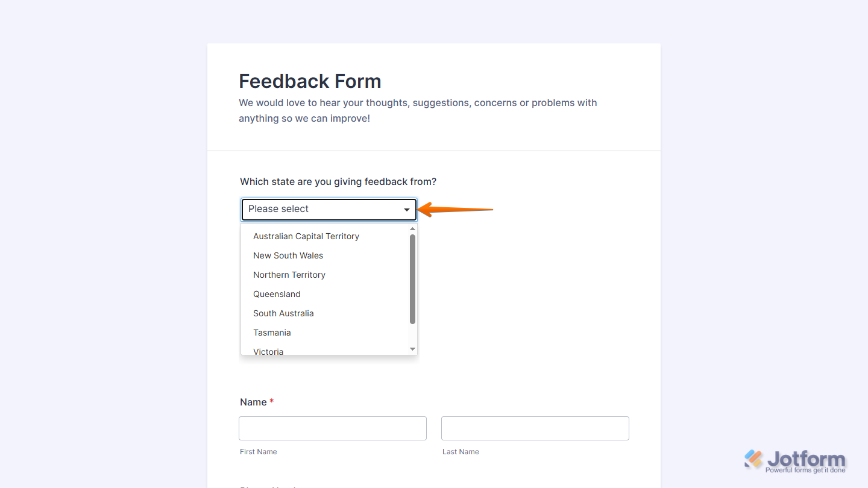Select Australian Capital Territory from the list
This screenshot has height=488, width=868.
(306, 236)
